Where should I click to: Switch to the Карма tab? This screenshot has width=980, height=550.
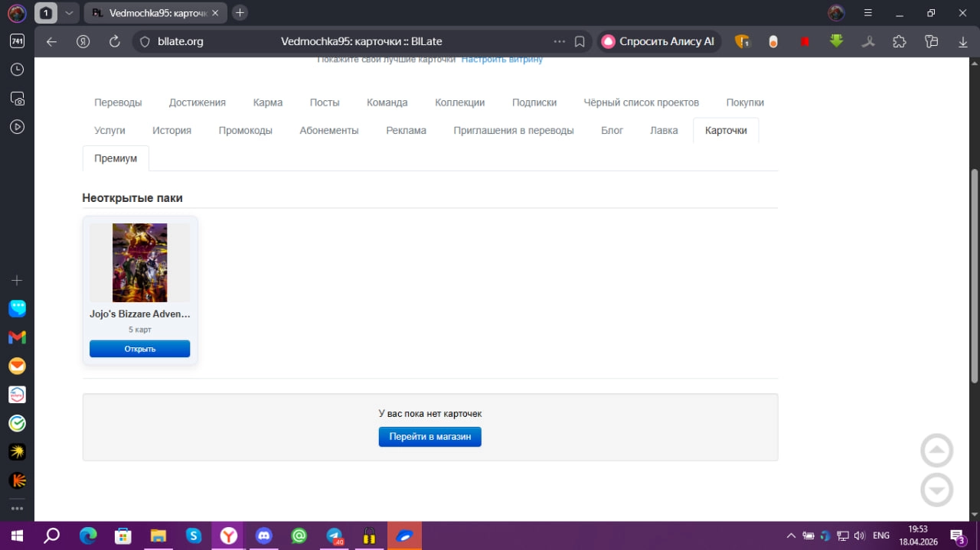coord(268,103)
